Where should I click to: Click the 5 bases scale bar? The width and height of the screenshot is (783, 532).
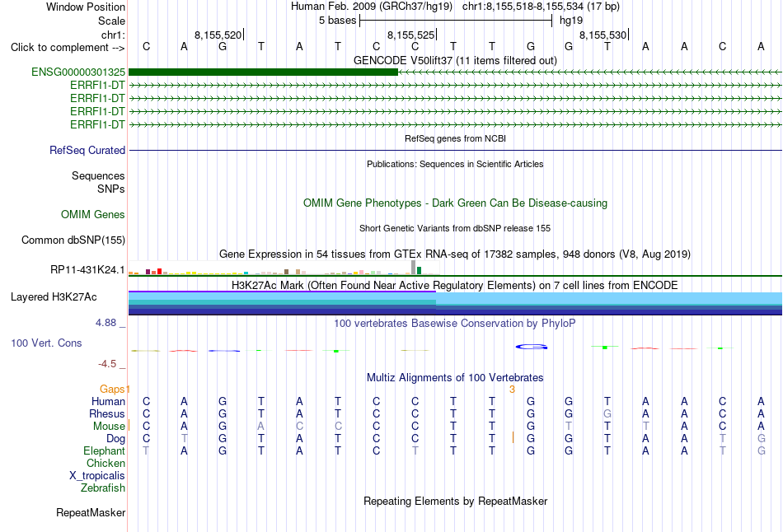[x=456, y=21]
